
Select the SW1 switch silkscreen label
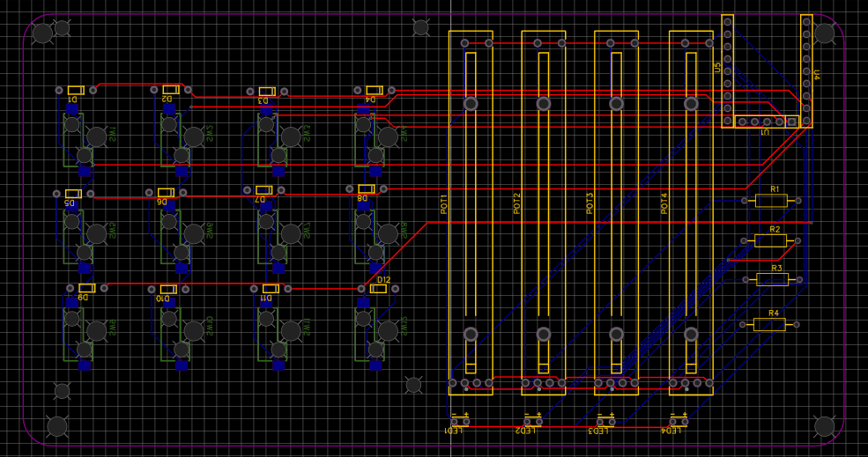(113, 134)
